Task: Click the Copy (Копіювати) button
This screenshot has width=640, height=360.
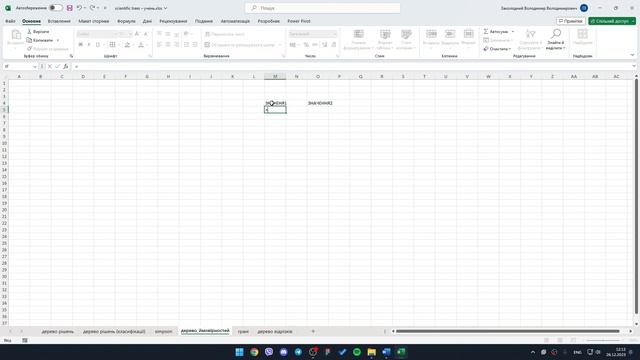Action: tap(40, 40)
